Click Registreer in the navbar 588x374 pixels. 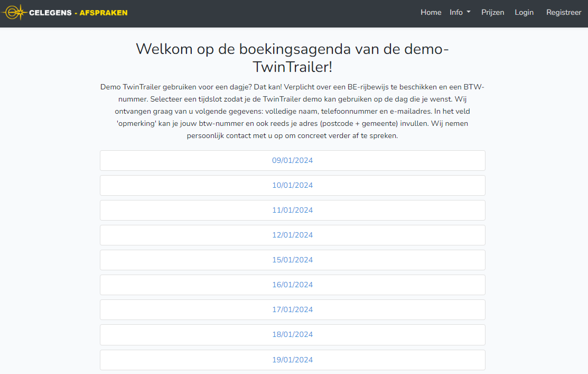(x=564, y=12)
